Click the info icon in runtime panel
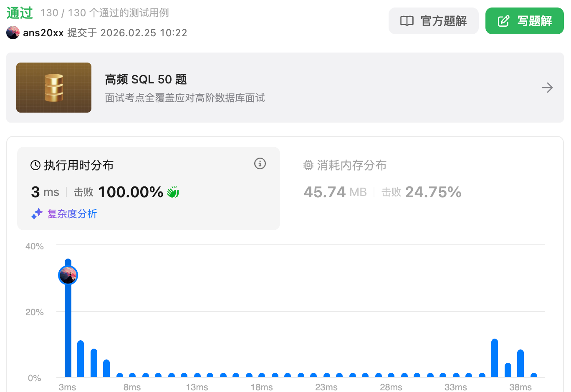The width and height of the screenshot is (571, 392). click(x=260, y=163)
